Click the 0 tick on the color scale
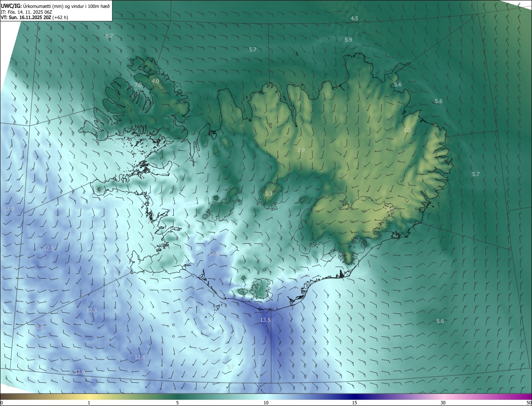The height and width of the screenshot is (406, 532). point(2,403)
